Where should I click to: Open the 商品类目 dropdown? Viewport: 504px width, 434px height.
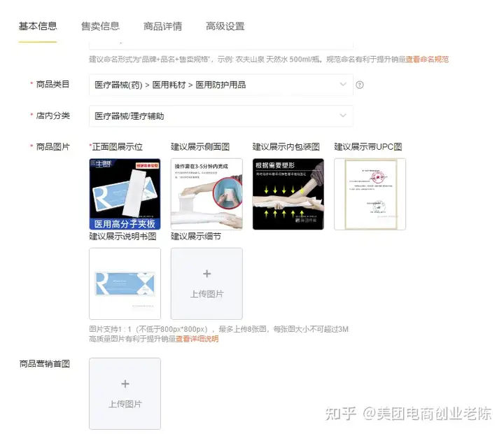click(220, 85)
